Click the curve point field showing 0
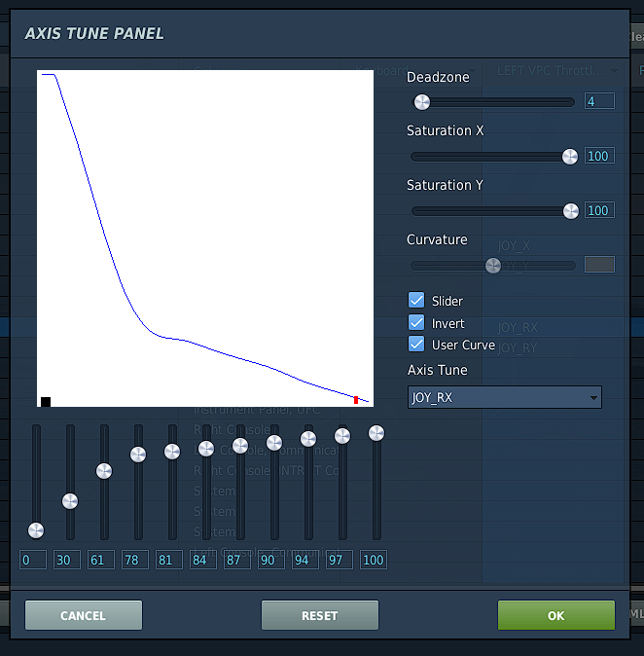 click(x=33, y=560)
